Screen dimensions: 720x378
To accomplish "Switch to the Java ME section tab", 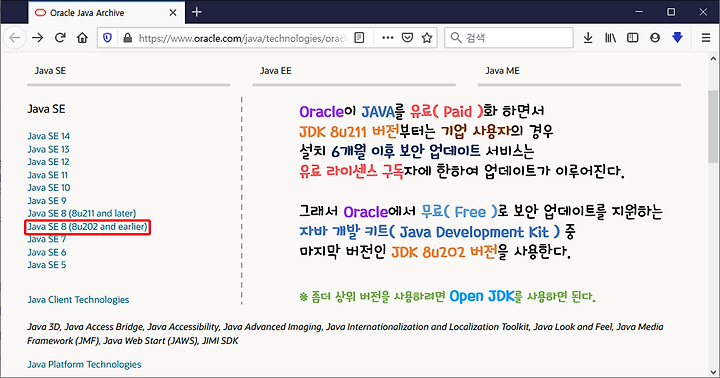I will pyautogui.click(x=502, y=71).
